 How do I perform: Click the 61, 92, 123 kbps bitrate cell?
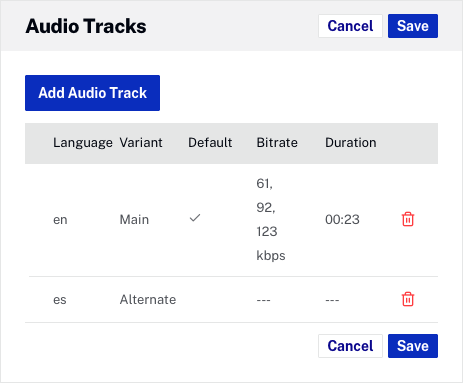pyautogui.click(x=271, y=220)
